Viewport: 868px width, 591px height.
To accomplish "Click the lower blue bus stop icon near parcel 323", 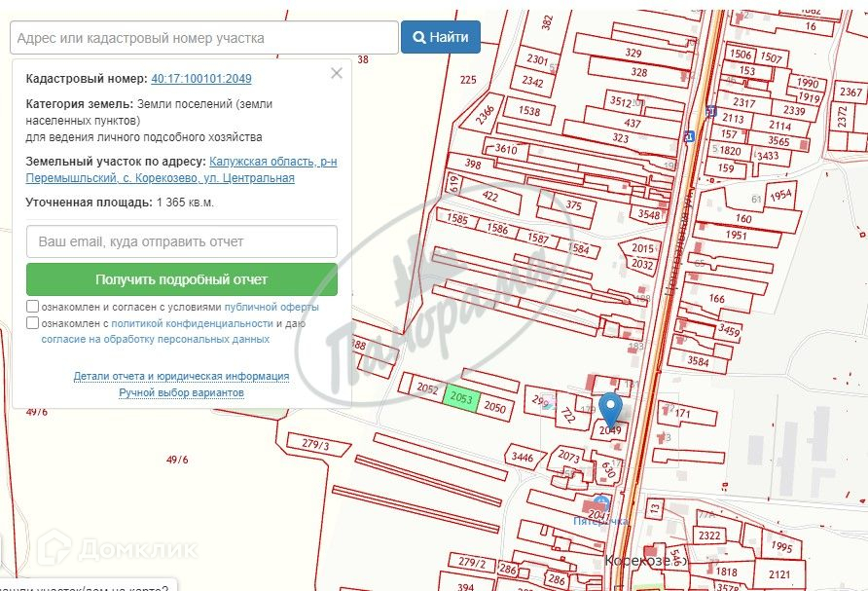I will [x=689, y=135].
